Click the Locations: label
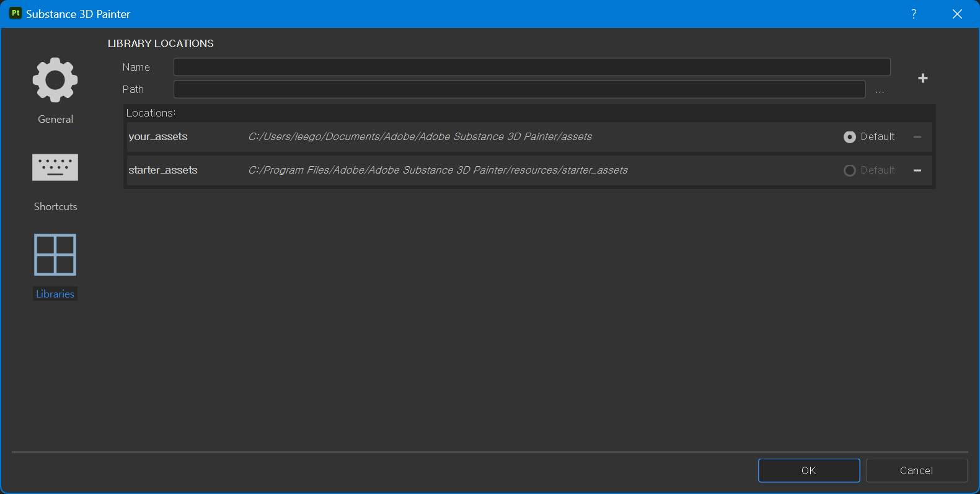 (151, 113)
